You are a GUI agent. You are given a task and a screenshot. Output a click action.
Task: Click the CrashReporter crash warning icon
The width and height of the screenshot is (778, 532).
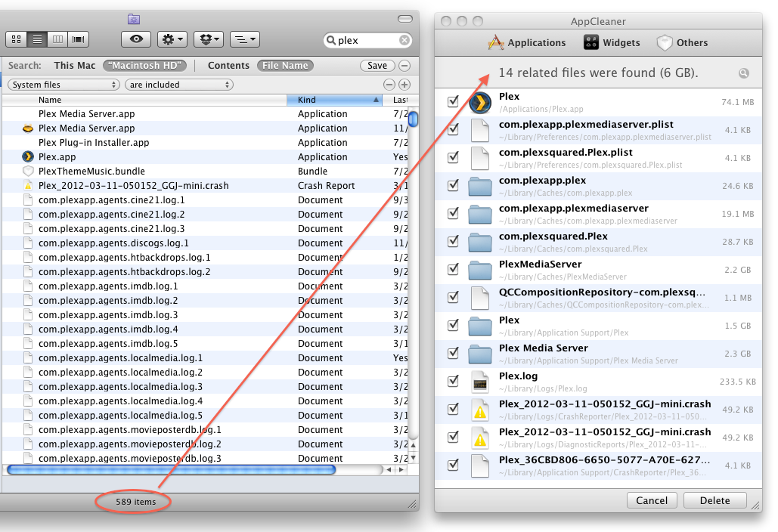click(480, 410)
